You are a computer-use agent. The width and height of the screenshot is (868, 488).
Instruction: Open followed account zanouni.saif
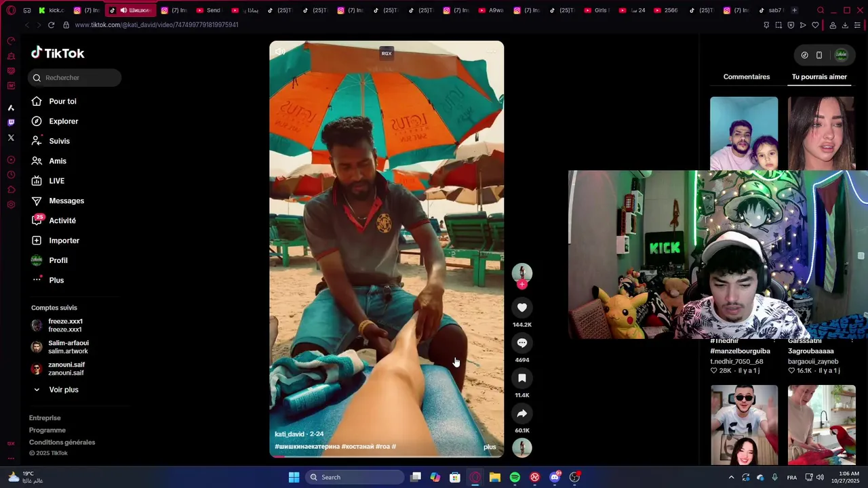(x=66, y=369)
